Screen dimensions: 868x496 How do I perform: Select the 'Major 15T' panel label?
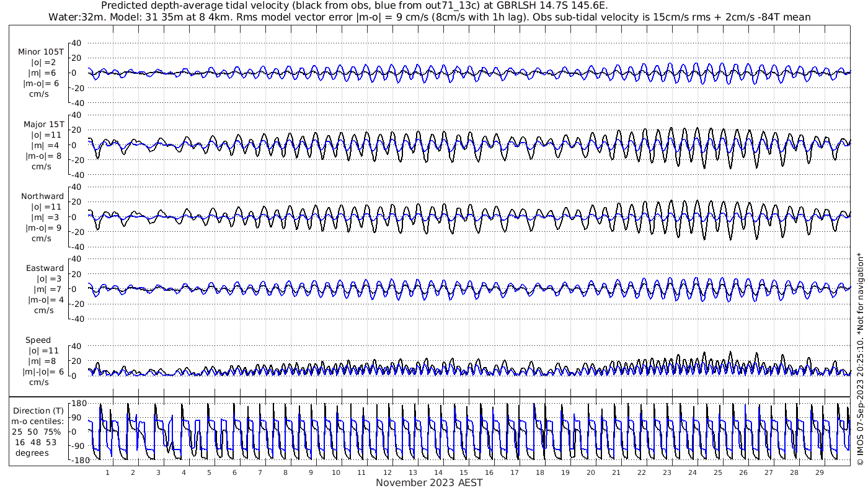coord(43,124)
